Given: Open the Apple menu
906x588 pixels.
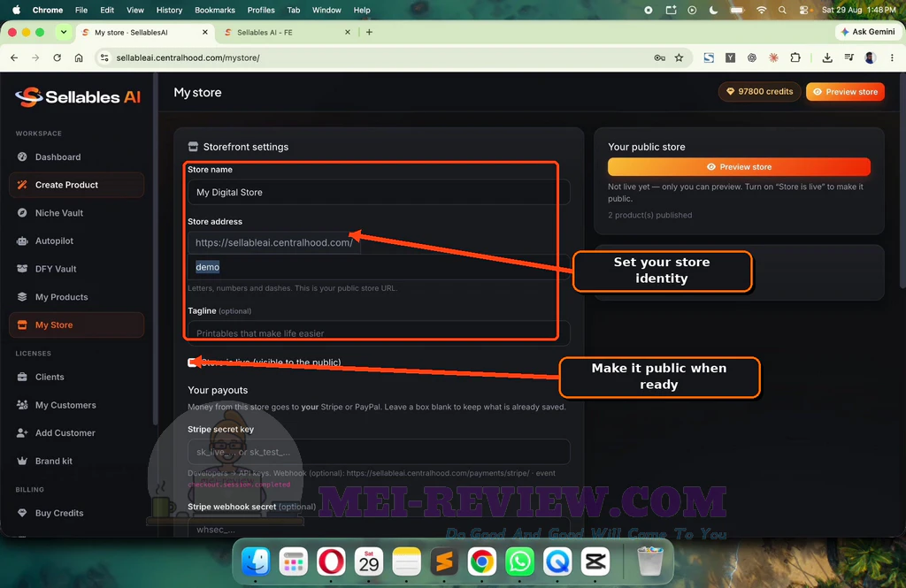Looking at the screenshot, I should (16, 10).
